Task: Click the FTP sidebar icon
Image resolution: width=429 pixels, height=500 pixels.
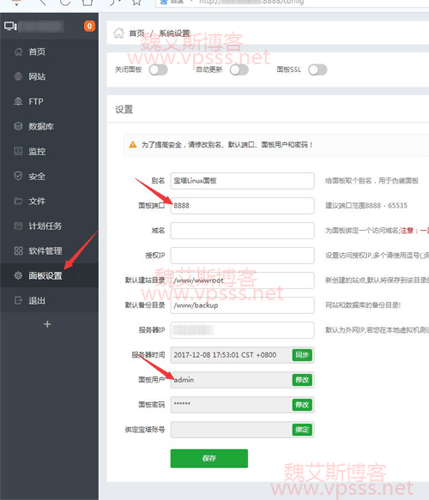Action: 18,101
